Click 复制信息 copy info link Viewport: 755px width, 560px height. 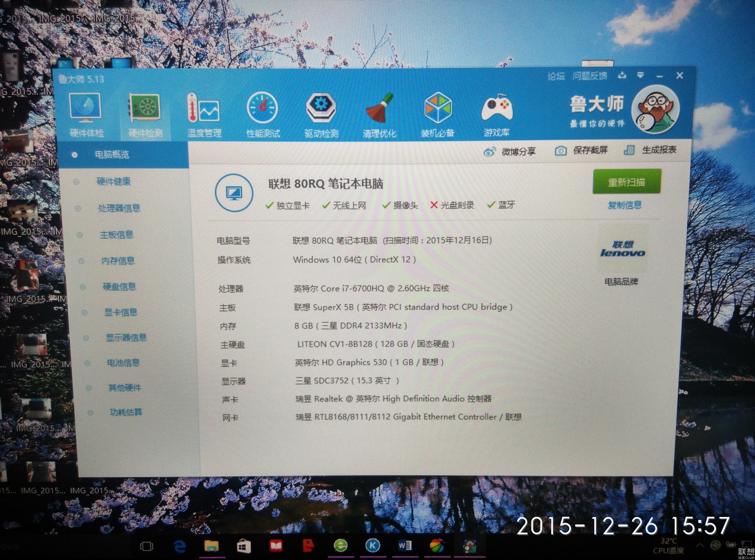[x=625, y=205]
